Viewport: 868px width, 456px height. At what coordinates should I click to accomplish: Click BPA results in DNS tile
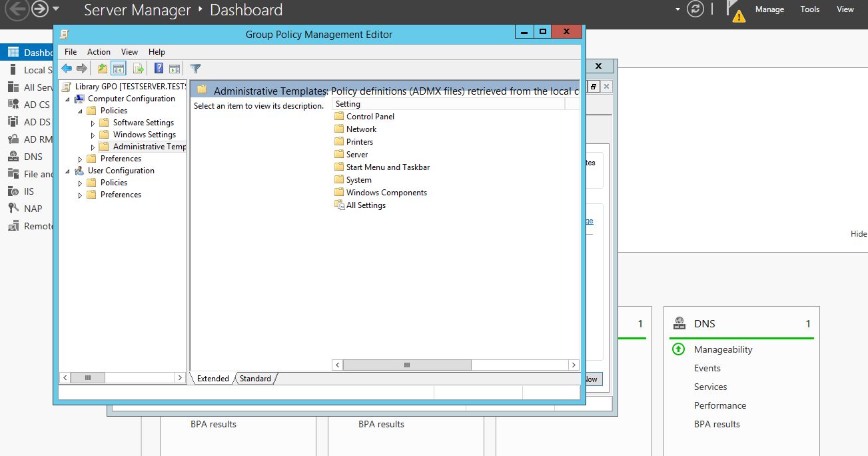(717, 424)
